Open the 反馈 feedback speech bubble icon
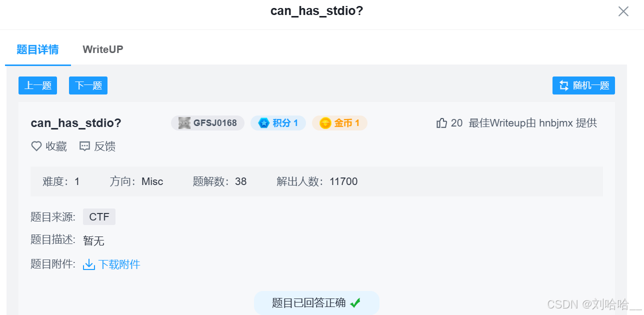Viewport: 644px width, 315px height. click(x=84, y=146)
